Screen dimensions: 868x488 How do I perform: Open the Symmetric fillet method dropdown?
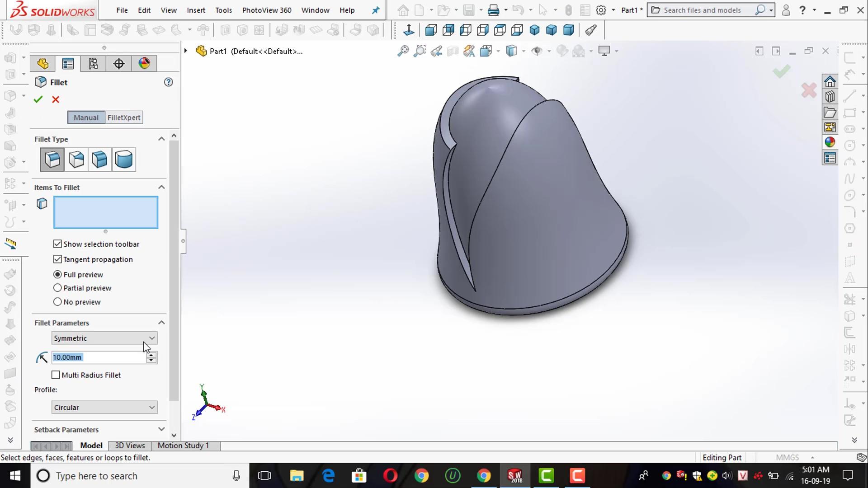coord(104,338)
